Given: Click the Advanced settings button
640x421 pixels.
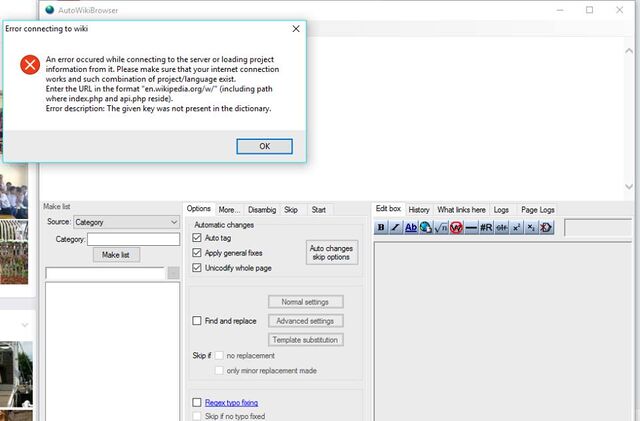Looking at the screenshot, I should [305, 321].
